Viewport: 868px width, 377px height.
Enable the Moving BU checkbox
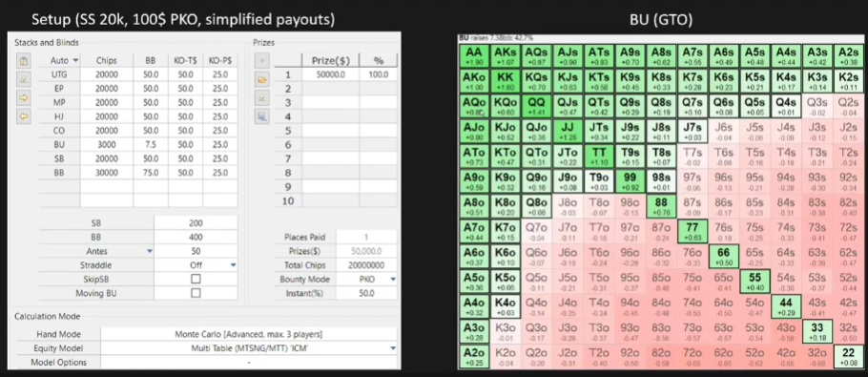[x=196, y=293]
